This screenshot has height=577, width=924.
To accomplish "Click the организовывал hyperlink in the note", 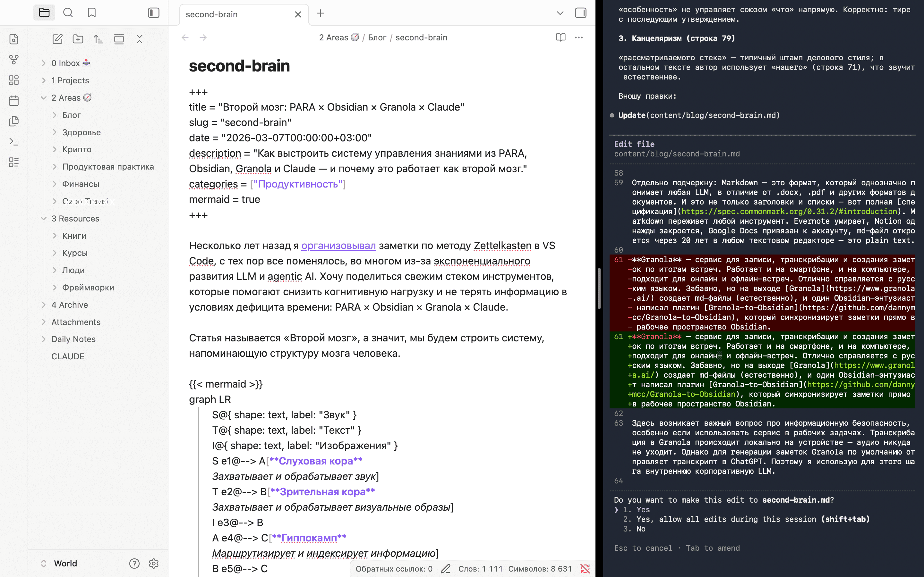I will pyautogui.click(x=338, y=245).
